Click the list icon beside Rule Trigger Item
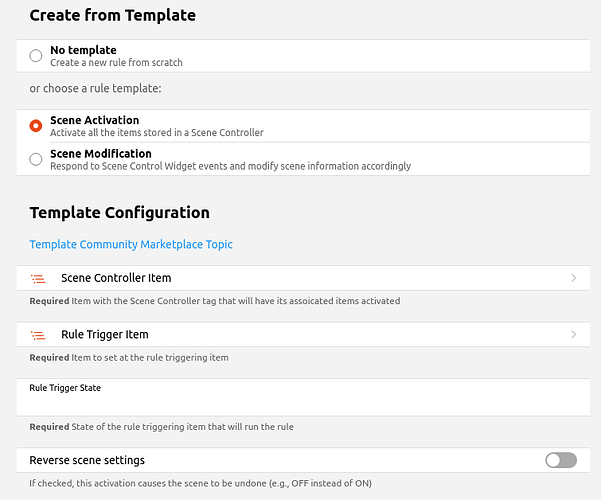Screen dimensions: 601x500 [38, 335]
